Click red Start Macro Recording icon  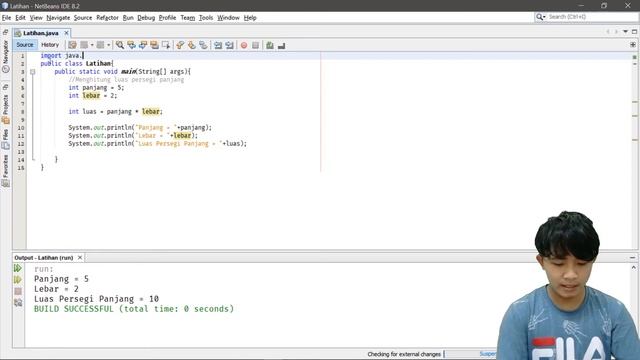[244, 45]
